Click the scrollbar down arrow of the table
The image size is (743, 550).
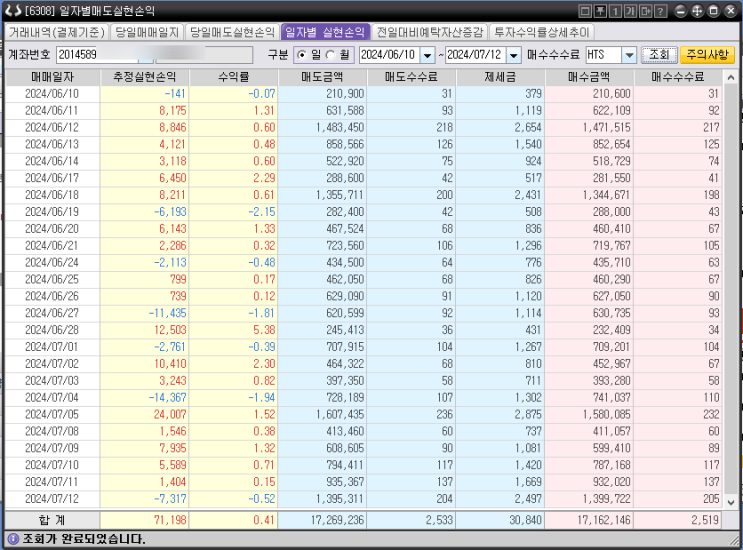(731, 502)
